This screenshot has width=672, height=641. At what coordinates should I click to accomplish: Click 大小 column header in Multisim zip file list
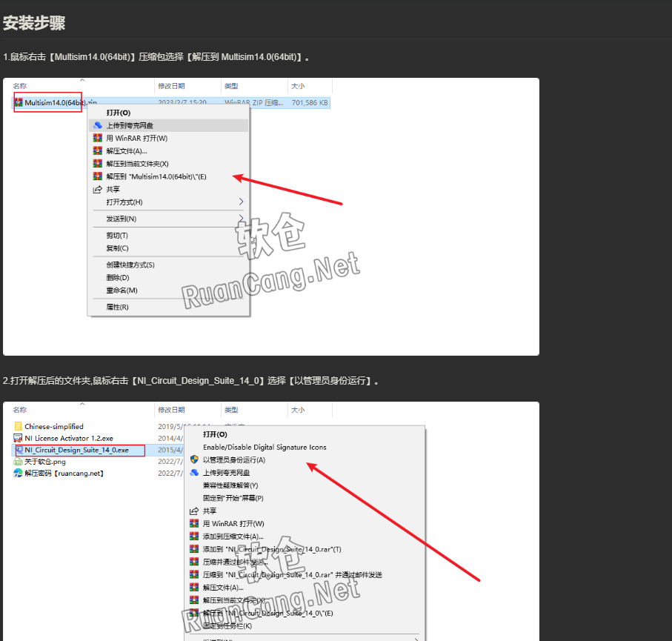click(298, 86)
